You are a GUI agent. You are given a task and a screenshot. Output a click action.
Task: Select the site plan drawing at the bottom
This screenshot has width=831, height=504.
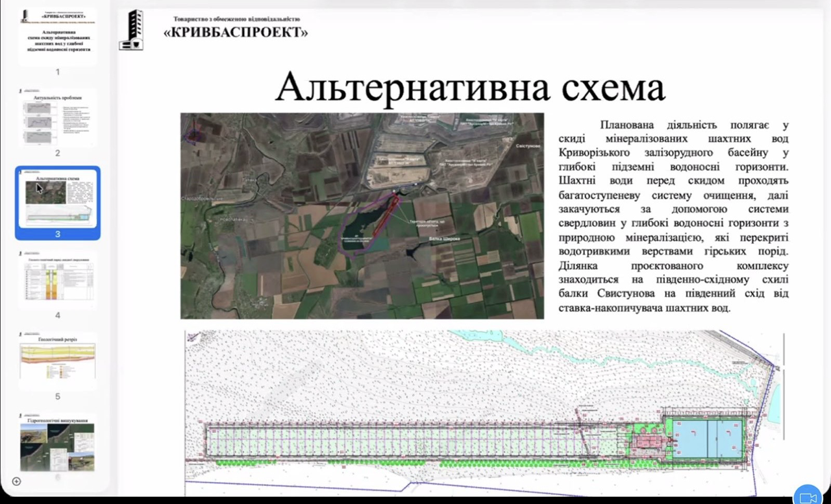[485, 413]
